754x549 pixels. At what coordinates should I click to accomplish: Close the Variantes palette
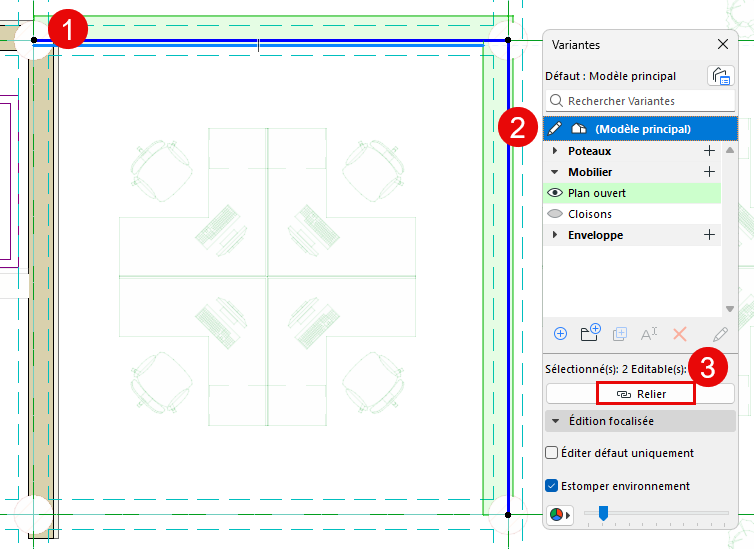[722, 44]
